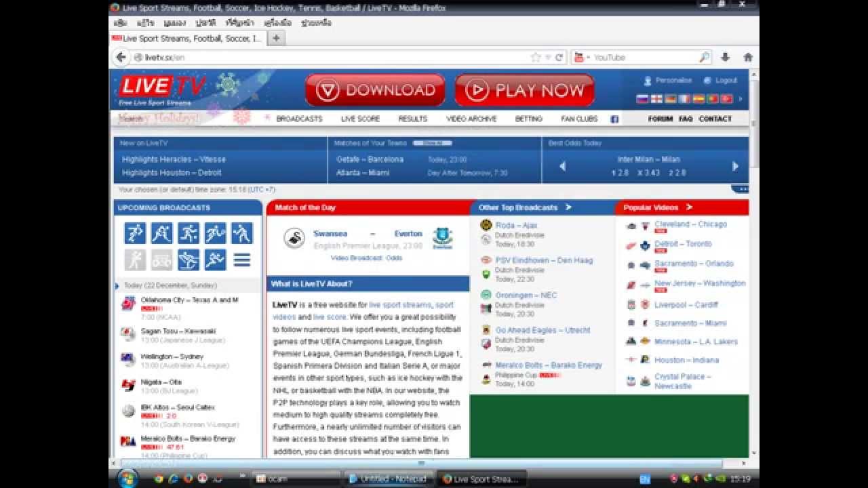Image resolution: width=868 pixels, height=488 pixels.
Task: Select the German flag language icon
Action: pos(671,99)
